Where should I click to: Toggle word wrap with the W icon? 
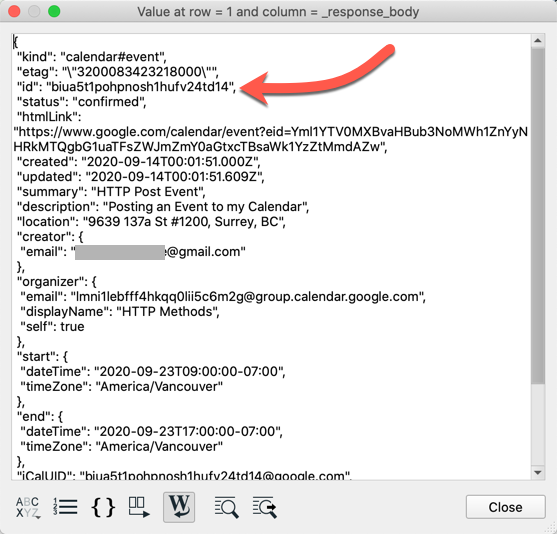pos(179,507)
